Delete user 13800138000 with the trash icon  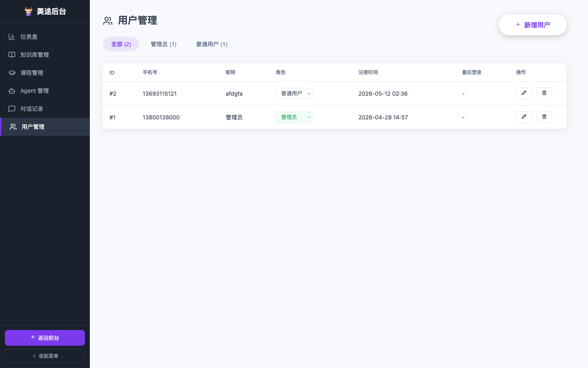[544, 117]
